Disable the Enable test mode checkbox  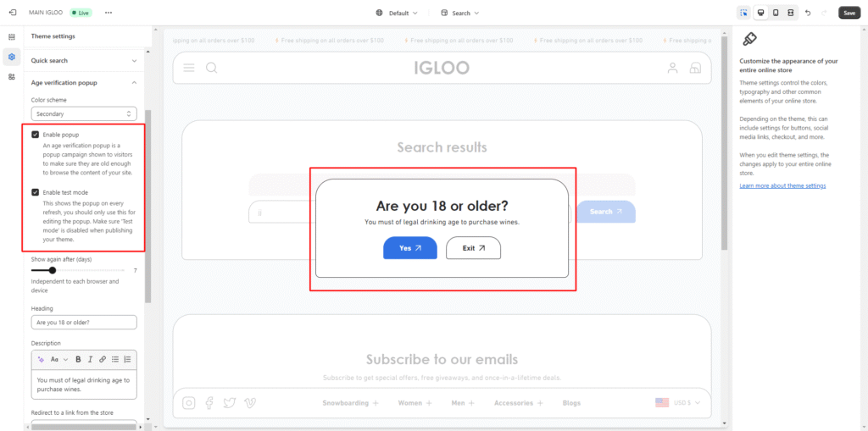pyautogui.click(x=35, y=192)
